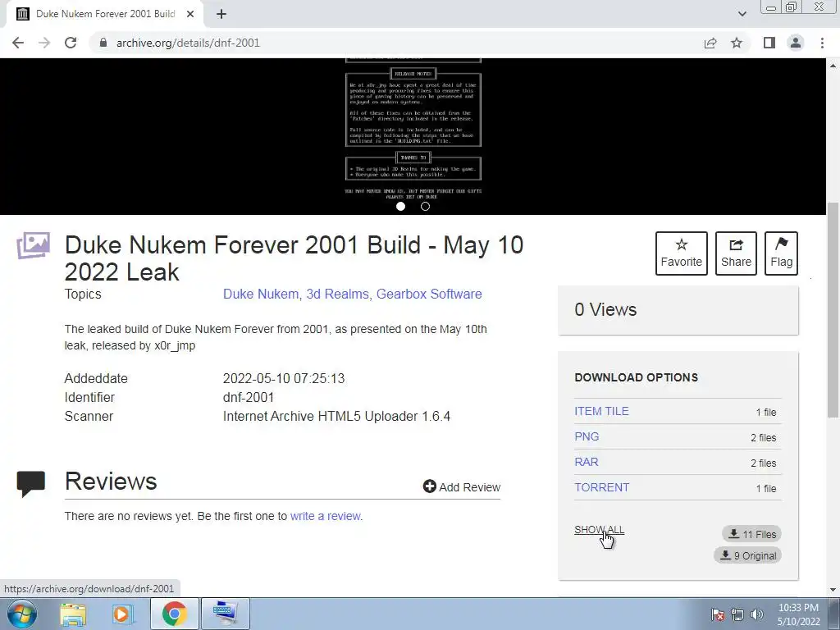
Task: Select the second carousel dot
Action: (x=426, y=206)
